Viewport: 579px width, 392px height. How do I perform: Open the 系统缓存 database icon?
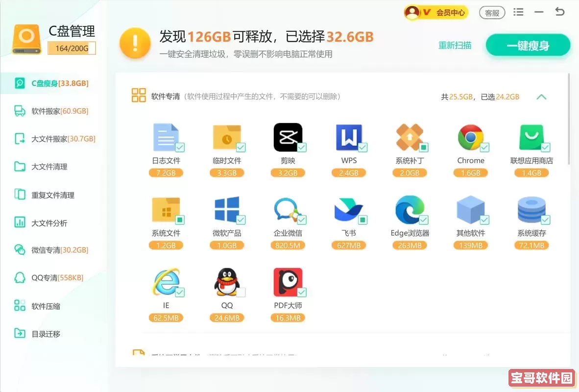[x=531, y=210]
